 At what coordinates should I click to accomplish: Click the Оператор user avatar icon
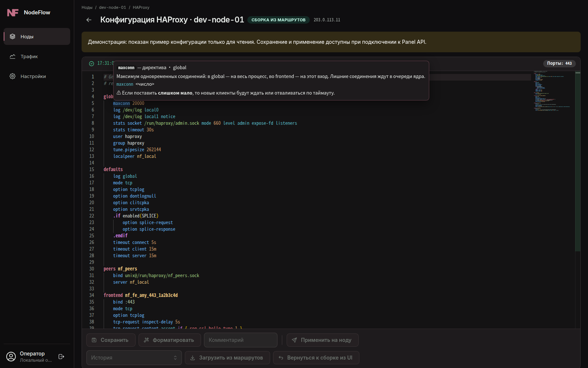coord(11,357)
